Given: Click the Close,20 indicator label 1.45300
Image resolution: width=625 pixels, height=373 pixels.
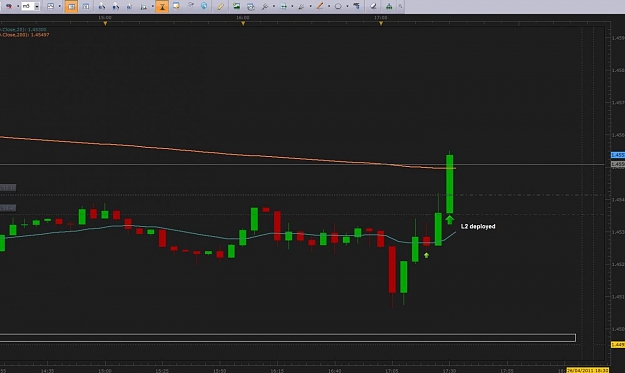Looking at the screenshot, I should [23, 29].
